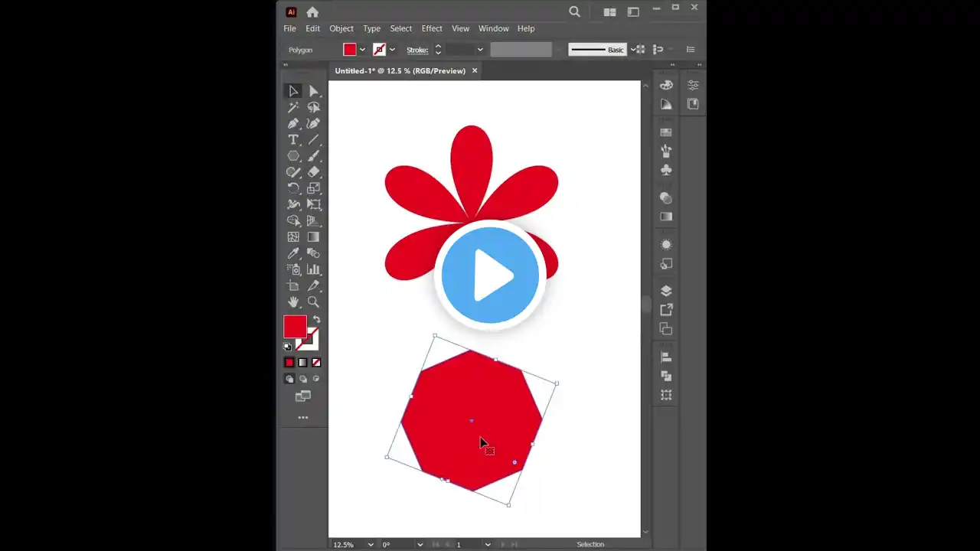Select the Polygon shape tool
The height and width of the screenshot is (551, 980).
(x=293, y=156)
